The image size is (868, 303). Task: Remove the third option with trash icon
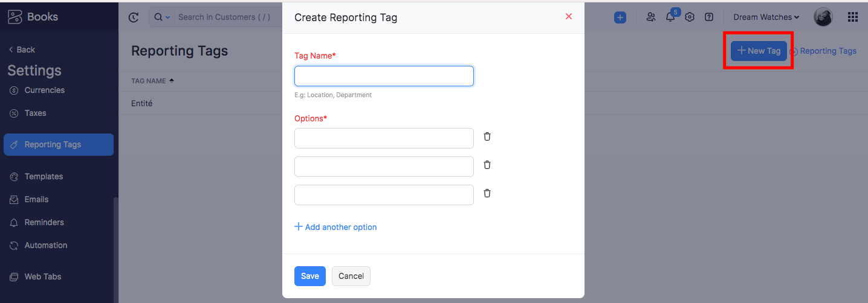coord(487,193)
